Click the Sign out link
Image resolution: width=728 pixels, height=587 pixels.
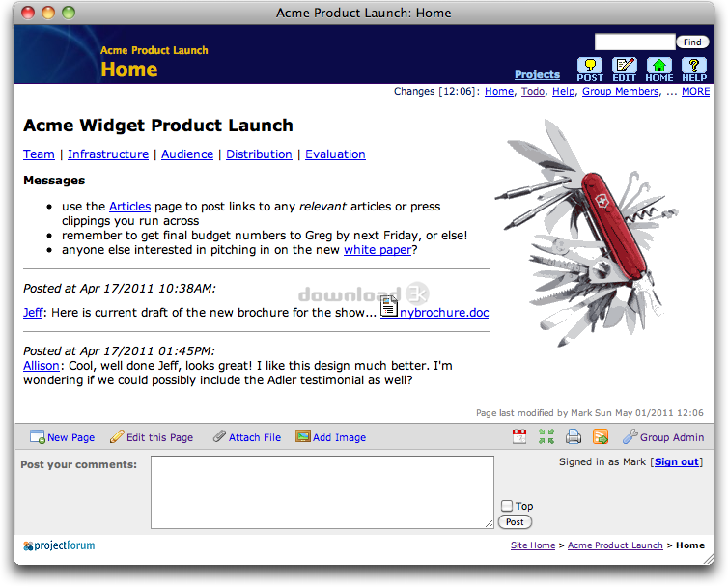(677, 462)
